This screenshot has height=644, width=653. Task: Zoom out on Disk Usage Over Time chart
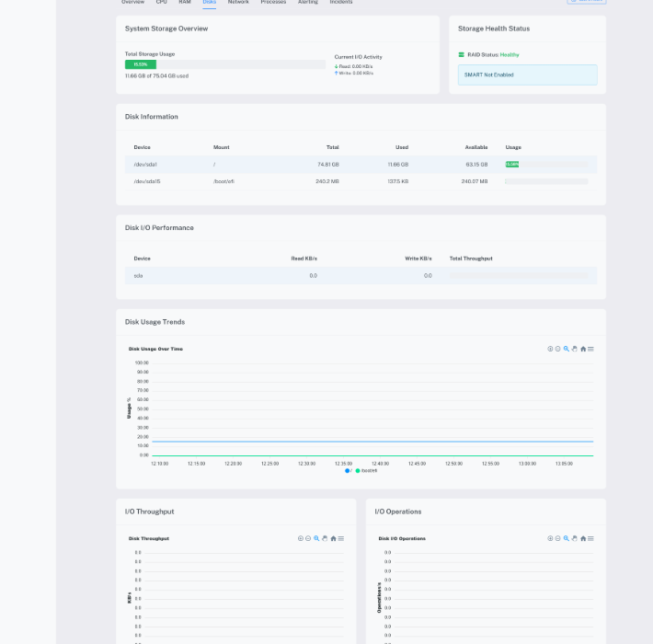[557, 349]
